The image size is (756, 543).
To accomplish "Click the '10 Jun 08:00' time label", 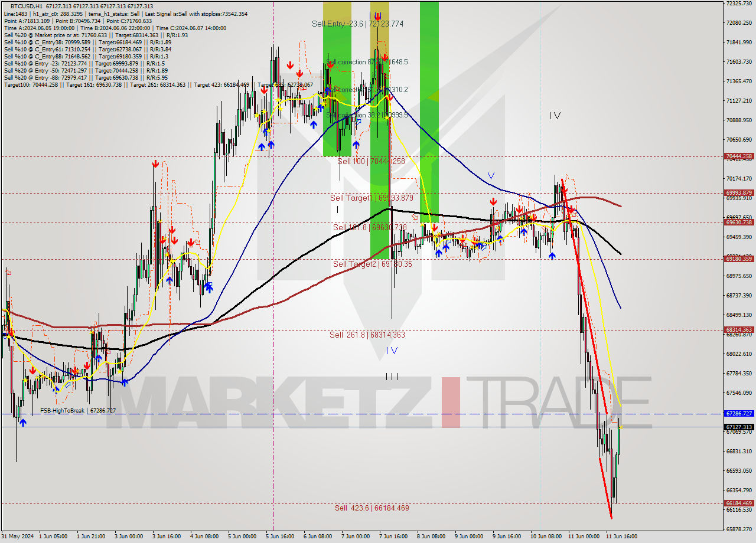I will [x=546, y=537].
